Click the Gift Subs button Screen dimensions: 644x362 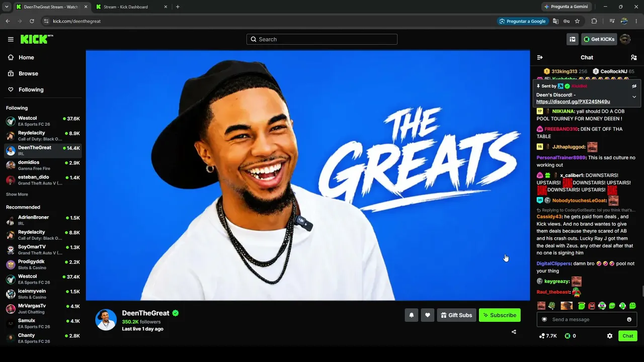pyautogui.click(x=456, y=315)
